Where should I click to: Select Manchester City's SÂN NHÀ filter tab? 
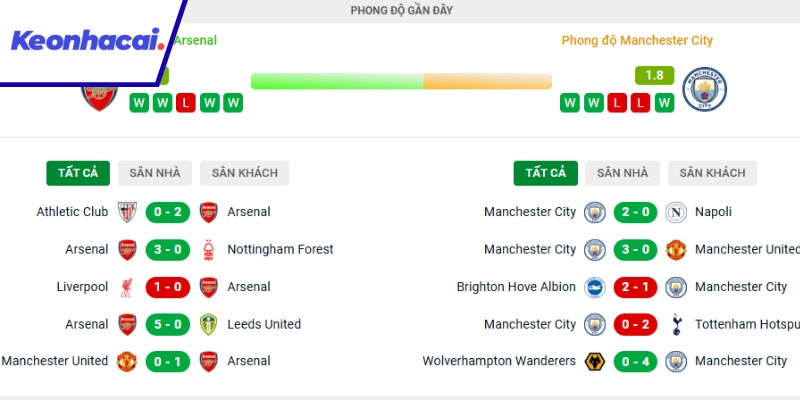click(x=623, y=173)
